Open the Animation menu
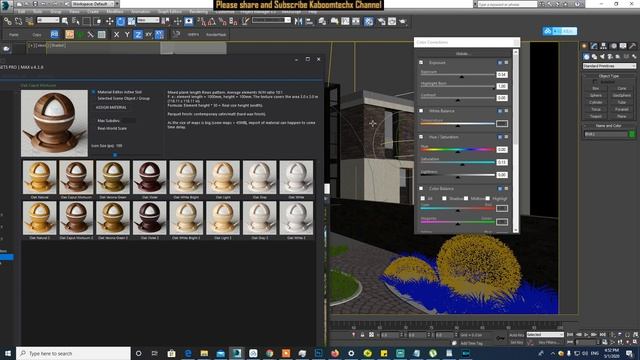The image size is (640, 360). [x=140, y=12]
